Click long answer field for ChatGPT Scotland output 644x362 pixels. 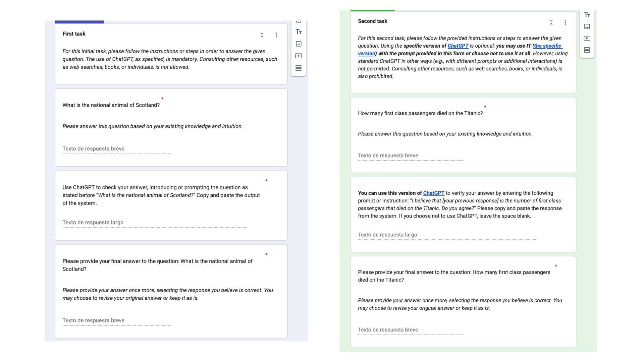coord(154,223)
